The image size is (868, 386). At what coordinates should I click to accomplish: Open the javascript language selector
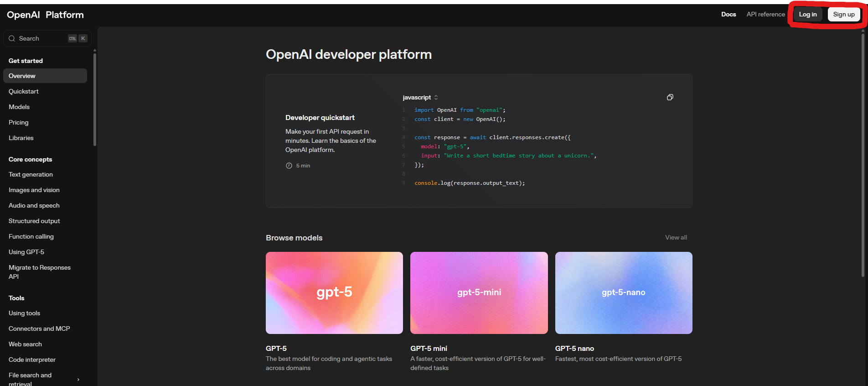[420, 98]
